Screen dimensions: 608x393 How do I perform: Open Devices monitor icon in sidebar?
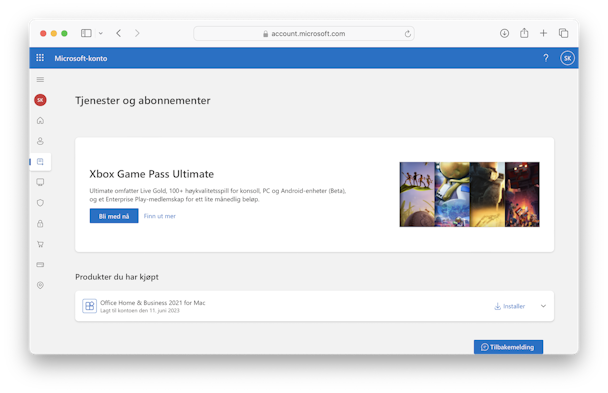point(40,182)
